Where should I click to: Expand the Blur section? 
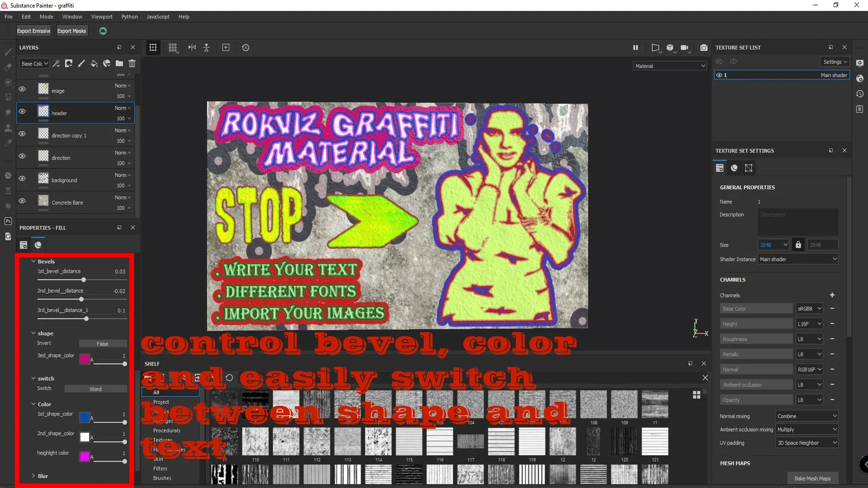(33, 476)
